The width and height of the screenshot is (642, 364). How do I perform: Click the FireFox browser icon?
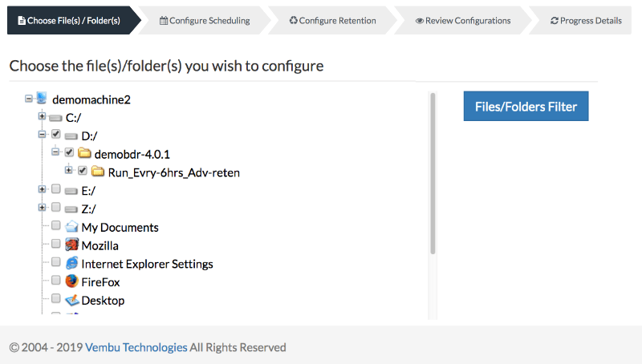tap(71, 282)
